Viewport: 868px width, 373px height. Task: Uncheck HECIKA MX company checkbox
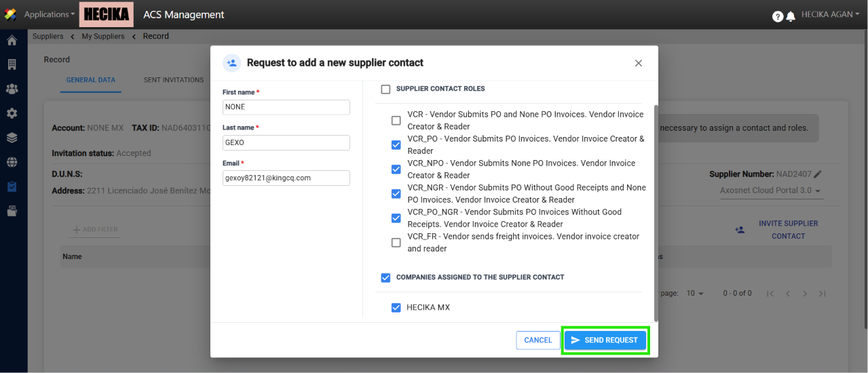(396, 308)
